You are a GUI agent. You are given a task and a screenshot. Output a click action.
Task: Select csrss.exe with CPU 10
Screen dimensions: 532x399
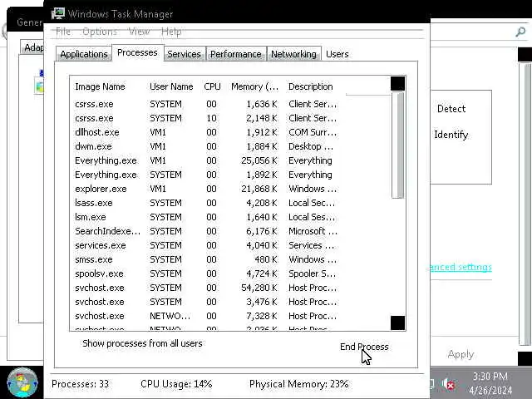coord(206,118)
